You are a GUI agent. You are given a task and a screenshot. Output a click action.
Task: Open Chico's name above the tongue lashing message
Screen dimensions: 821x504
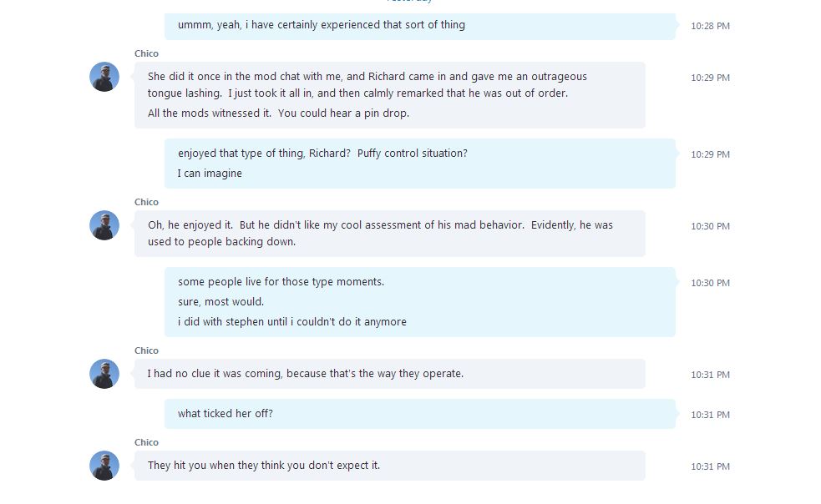(x=146, y=53)
